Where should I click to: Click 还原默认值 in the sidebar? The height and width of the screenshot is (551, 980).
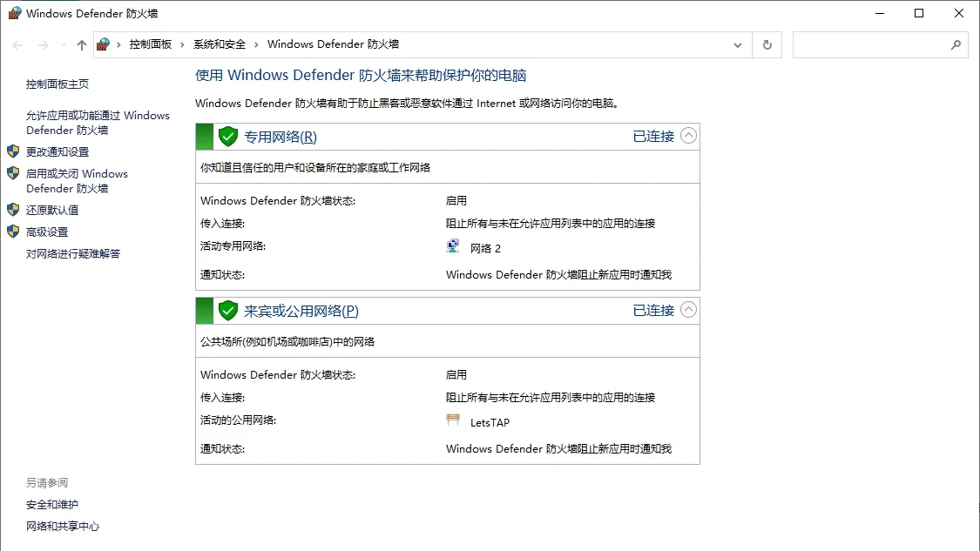click(x=52, y=210)
